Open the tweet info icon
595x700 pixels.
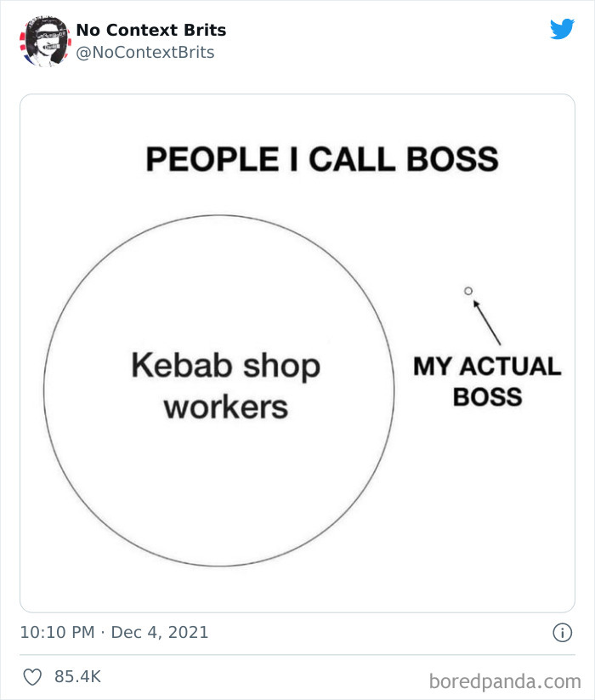point(561,632)
